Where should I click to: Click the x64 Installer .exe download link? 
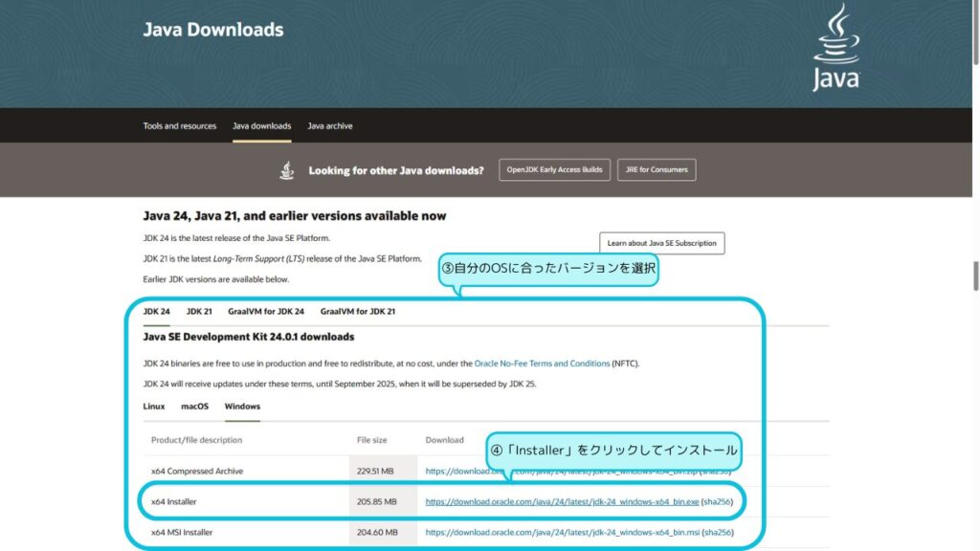coord(562,501)
